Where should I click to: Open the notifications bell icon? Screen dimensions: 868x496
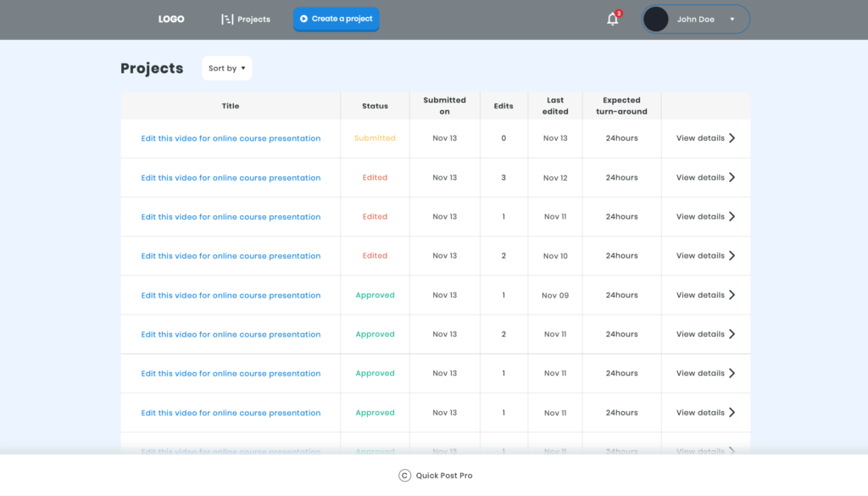tap(612, 20)
